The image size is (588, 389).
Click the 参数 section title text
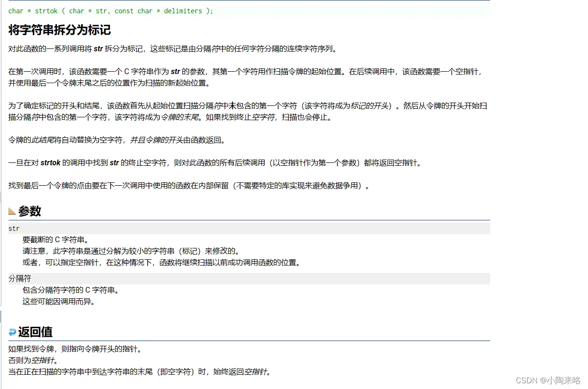(x=29, y=211)
